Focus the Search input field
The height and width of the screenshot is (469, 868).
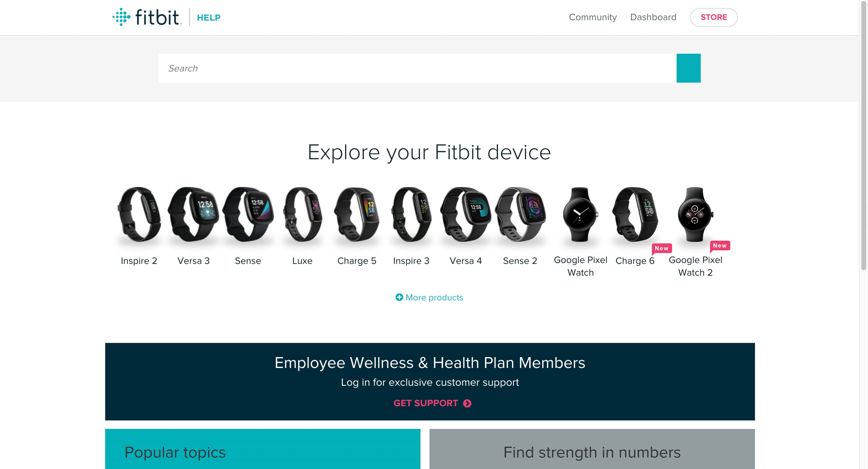point(417,68)
